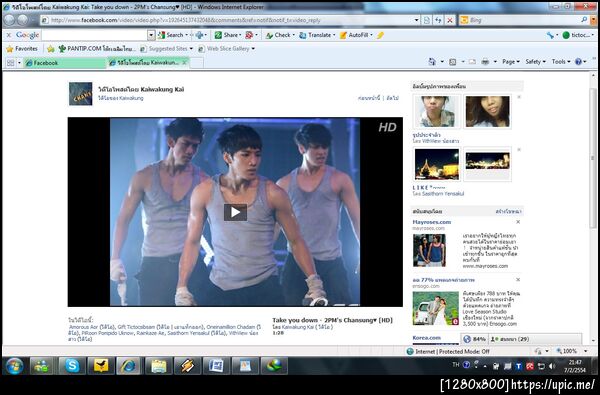The image size is (600, 395).
Task: Open the Help question-mark menu
Action: point(579,62)
